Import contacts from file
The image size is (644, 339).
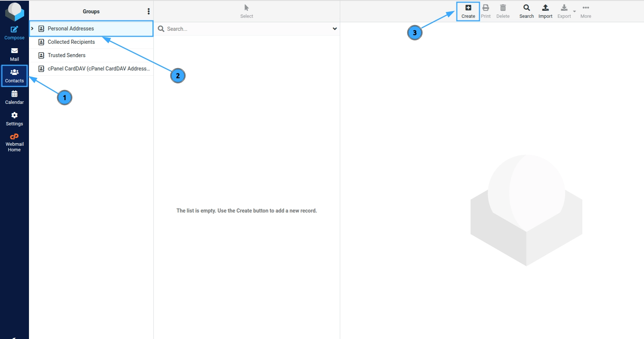tap(546, 11)
